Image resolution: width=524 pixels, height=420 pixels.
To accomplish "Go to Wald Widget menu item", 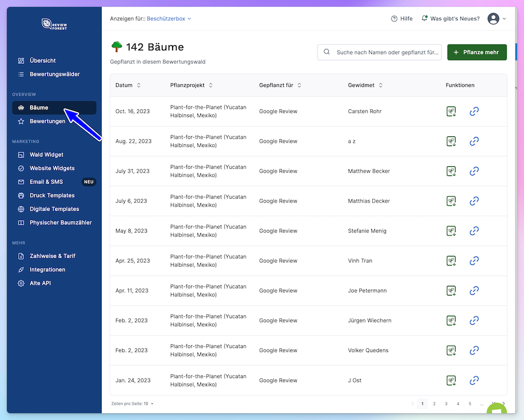I will pos(46,155).
